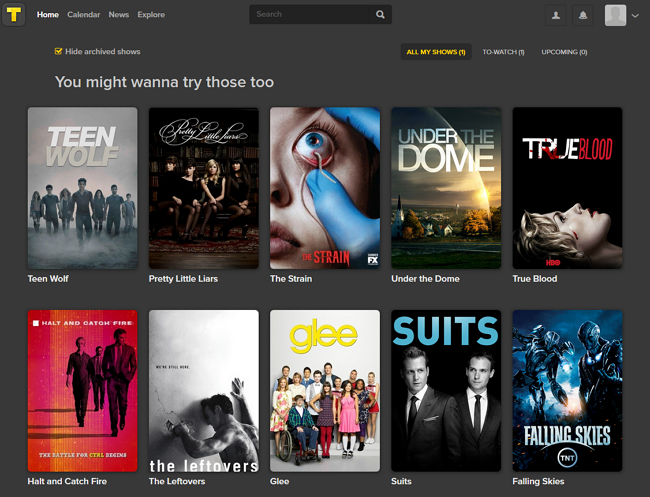Open The Strain poster
The width and height of the screenshot is (650, 497).
coord(325,188)
